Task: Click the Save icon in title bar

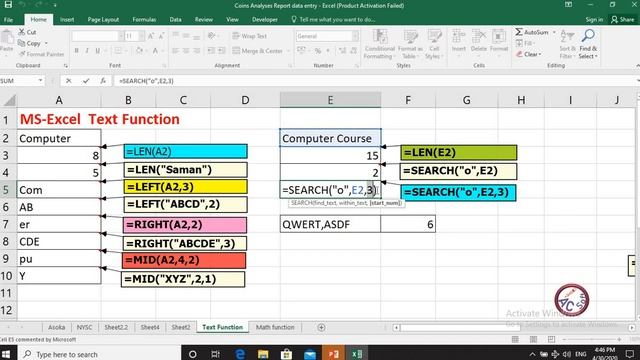Action: 8,5
